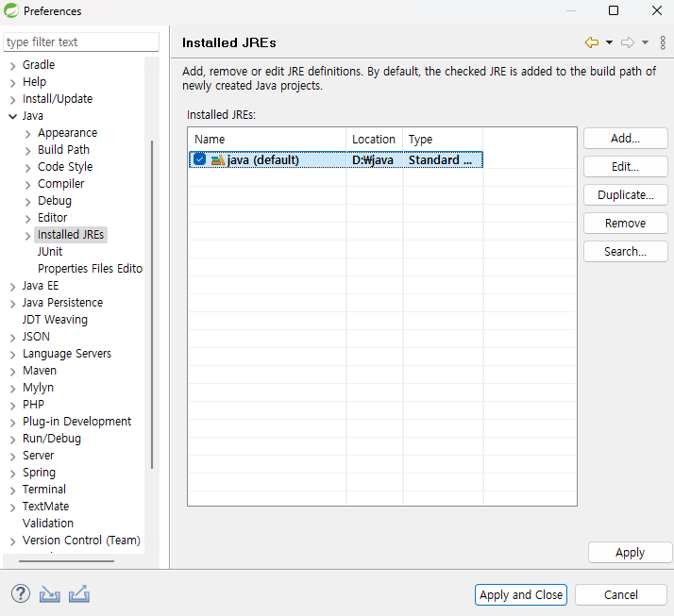The image size is (674, 616).
Task: Collapse the Java tree node
Action: coord(13,116)
